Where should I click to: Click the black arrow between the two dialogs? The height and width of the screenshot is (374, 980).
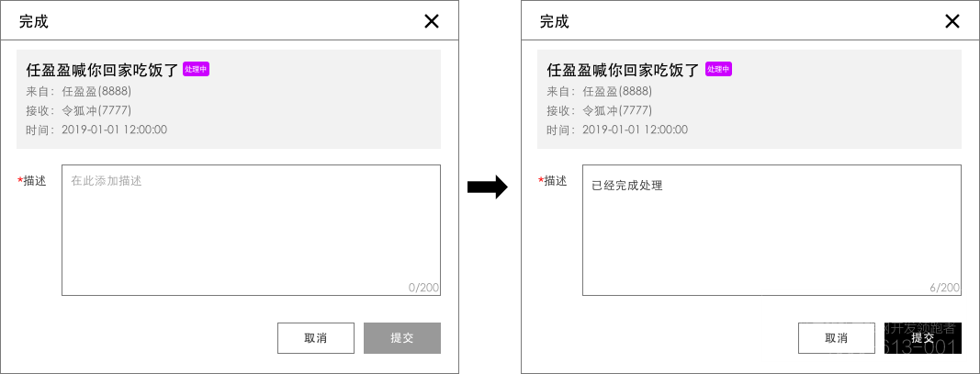[488, 187]
